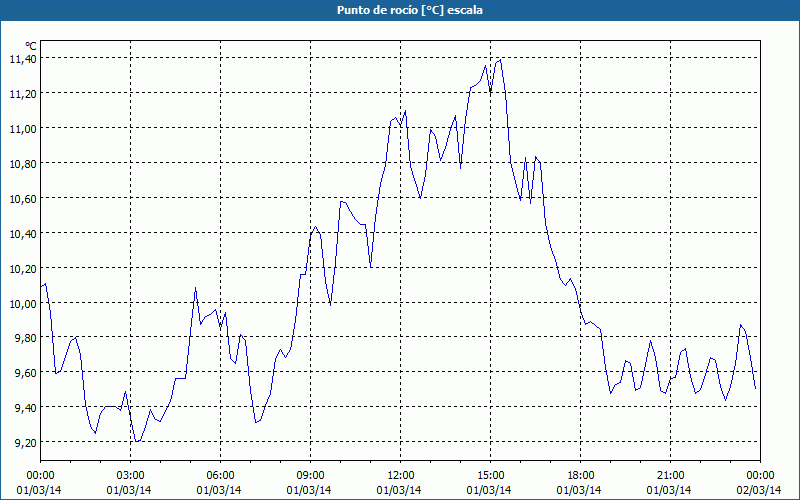This screenshot has height=500, width=800.
Task: Pick the 9,20 y-axis value
Action: click(26, 442)
